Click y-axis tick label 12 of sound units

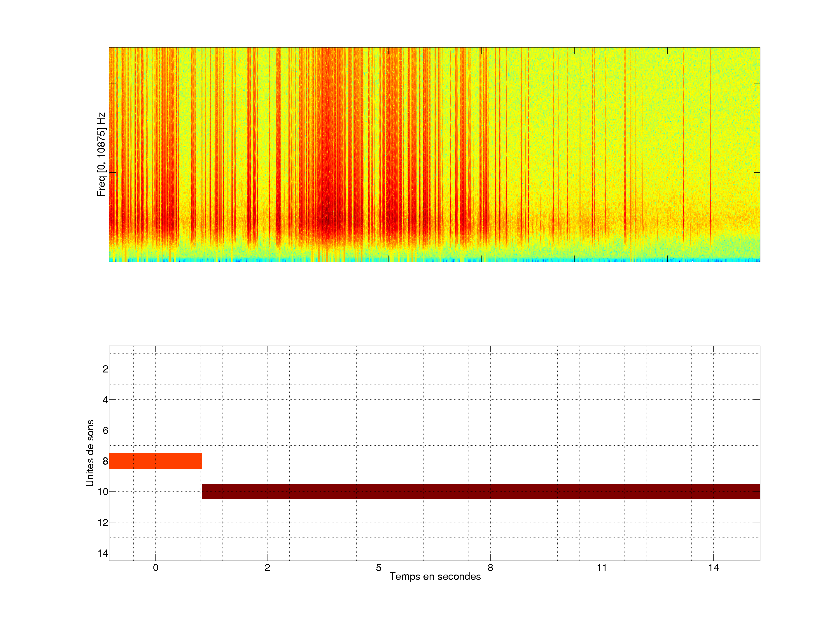103,523
